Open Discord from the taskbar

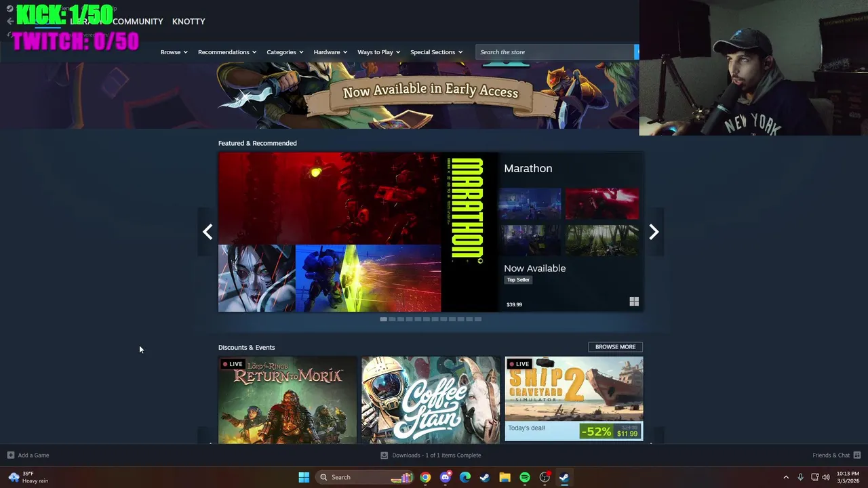coord(445,477)
